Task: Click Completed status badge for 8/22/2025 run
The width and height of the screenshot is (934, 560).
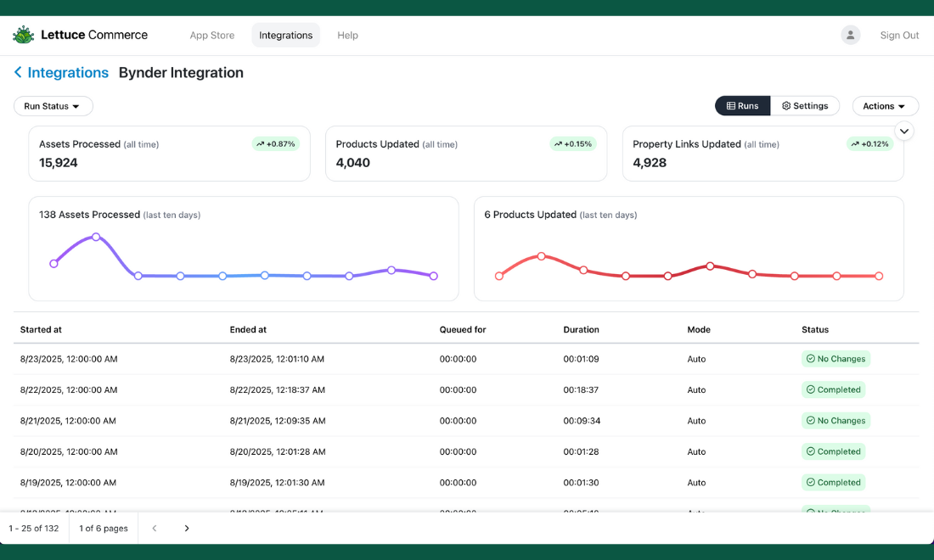Action: point(833,390)
